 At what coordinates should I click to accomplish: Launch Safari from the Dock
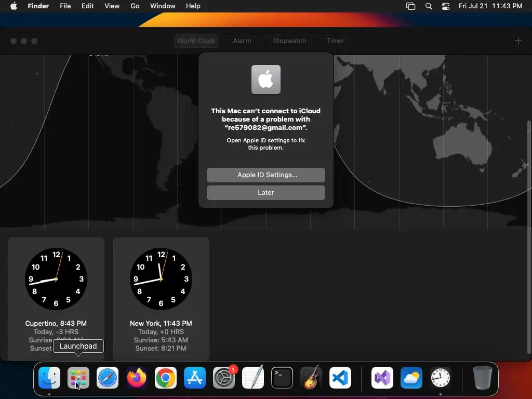[108, 378]
